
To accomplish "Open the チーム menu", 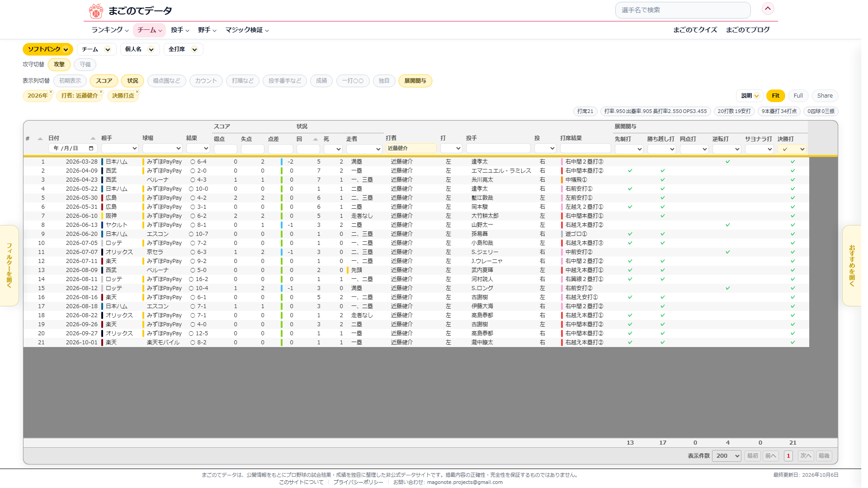I will tap(150, 30).
